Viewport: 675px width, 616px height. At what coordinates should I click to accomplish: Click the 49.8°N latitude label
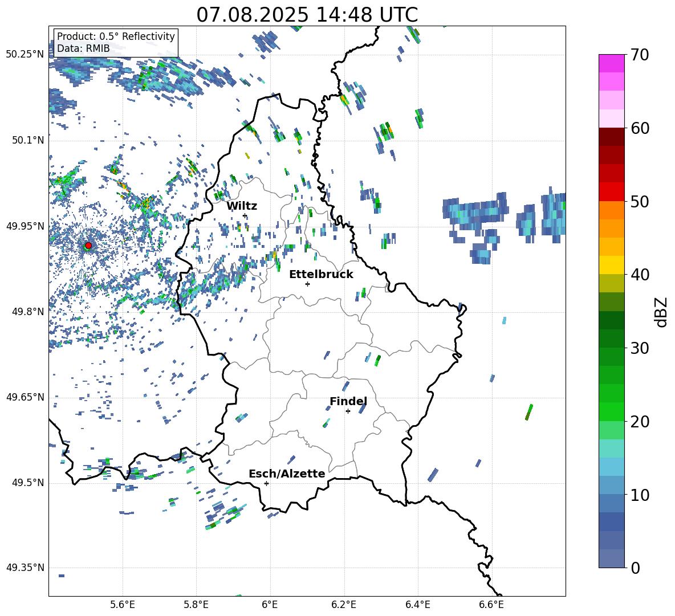coord(28,312)
